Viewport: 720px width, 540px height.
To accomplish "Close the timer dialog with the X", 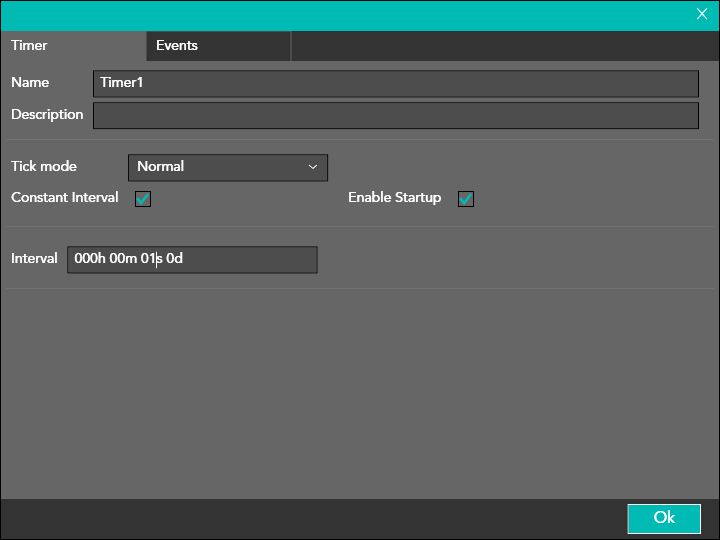I will coord(702,14).
